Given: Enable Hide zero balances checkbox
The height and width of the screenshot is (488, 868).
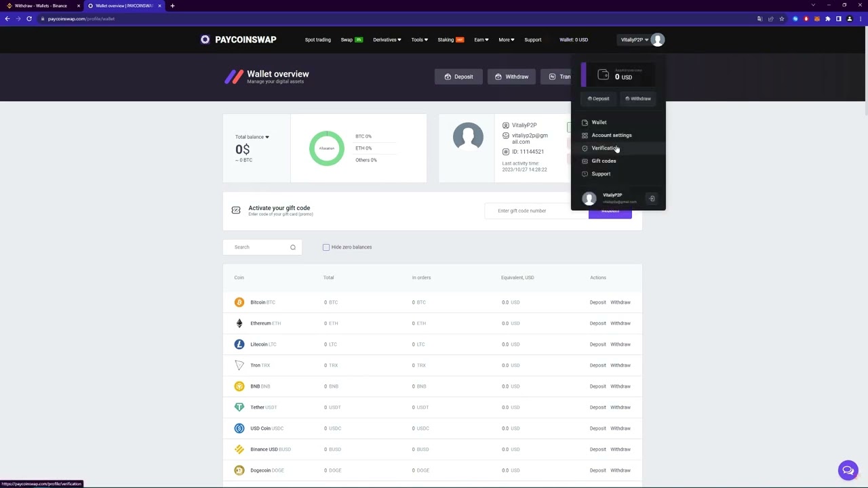Looking at the screenshot, I should click(326, 247).
